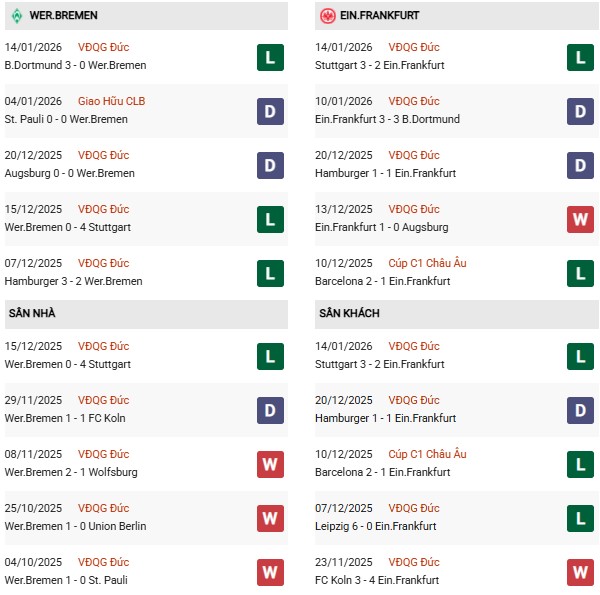
Task: Click W badge for Bremen 1-0 Union Berlin
Action: tap(270, 518)
